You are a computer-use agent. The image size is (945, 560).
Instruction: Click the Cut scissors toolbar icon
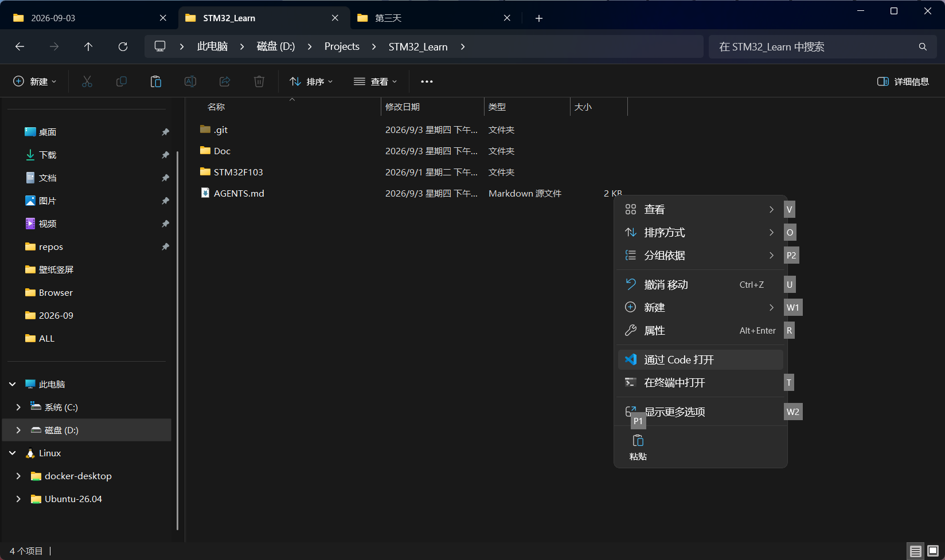click(87, 81)
